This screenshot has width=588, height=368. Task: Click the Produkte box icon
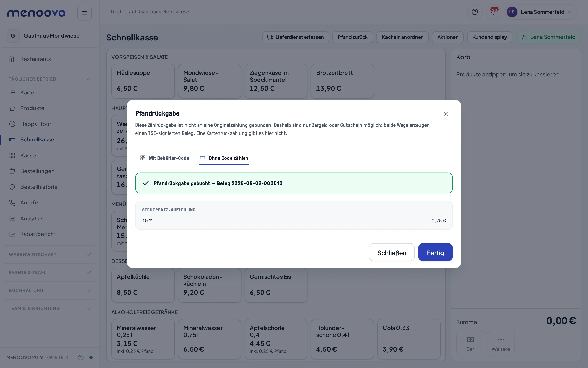(x=12, y=108)
